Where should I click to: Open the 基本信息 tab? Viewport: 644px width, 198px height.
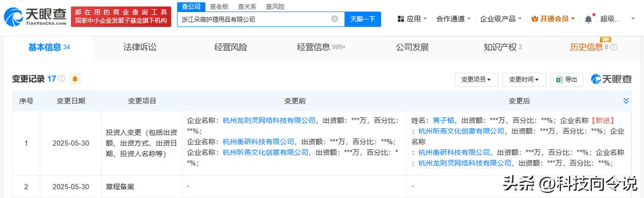click(49, 47)
